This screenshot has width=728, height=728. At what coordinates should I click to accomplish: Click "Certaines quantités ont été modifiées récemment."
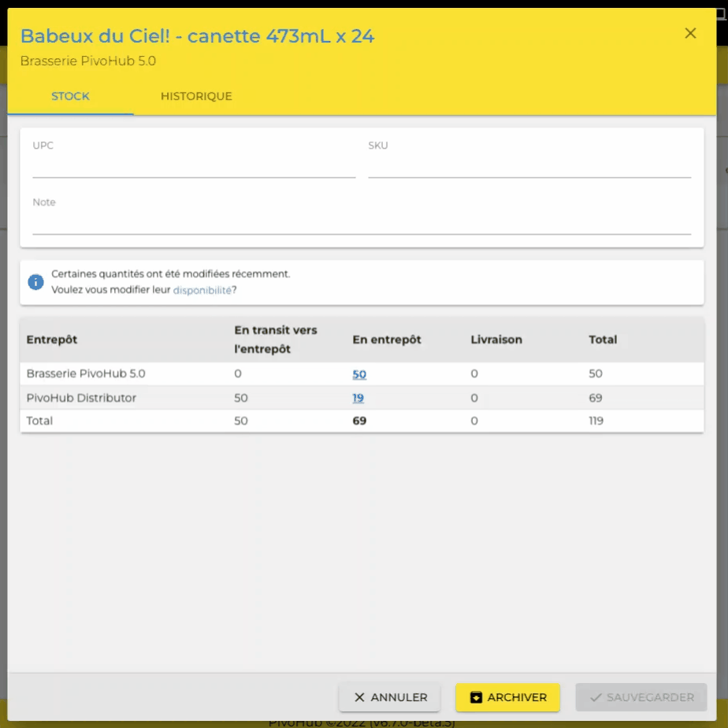[170, 274]
